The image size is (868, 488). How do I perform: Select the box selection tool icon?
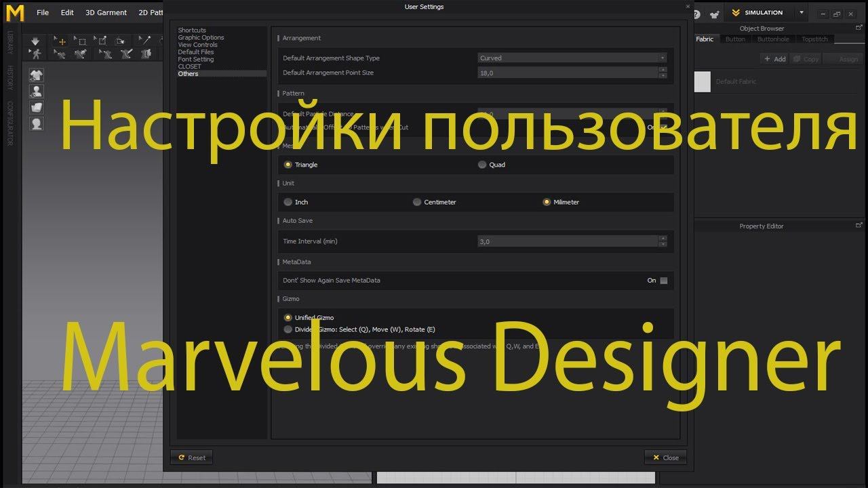81,41
